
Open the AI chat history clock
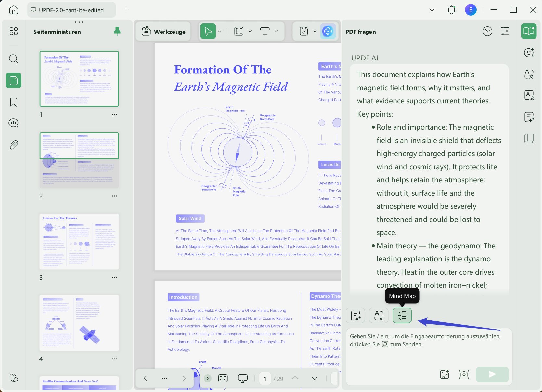487,31
